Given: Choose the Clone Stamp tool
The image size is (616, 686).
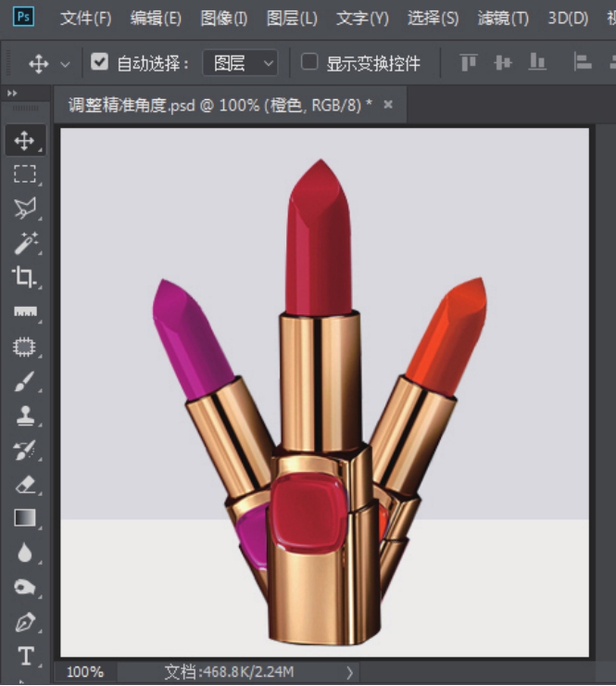Looking at the screenshot, I should [x=24, y=415].
